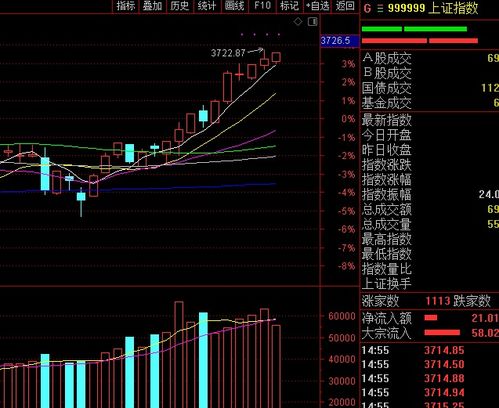Screen dimensions: 499x408
Task: Click the 3722.87 high price marker
Action: pyautogui.click(x=228, y=53)
